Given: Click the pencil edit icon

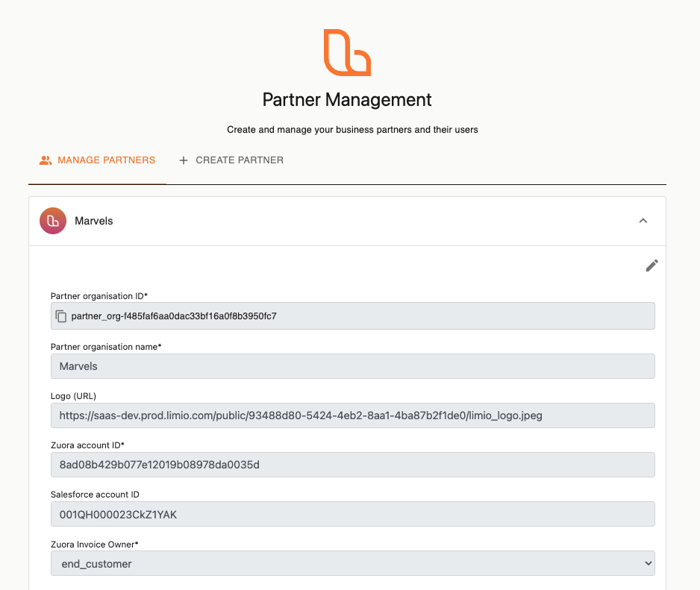Looking at the screenshot, I should (x=651, y=266).
